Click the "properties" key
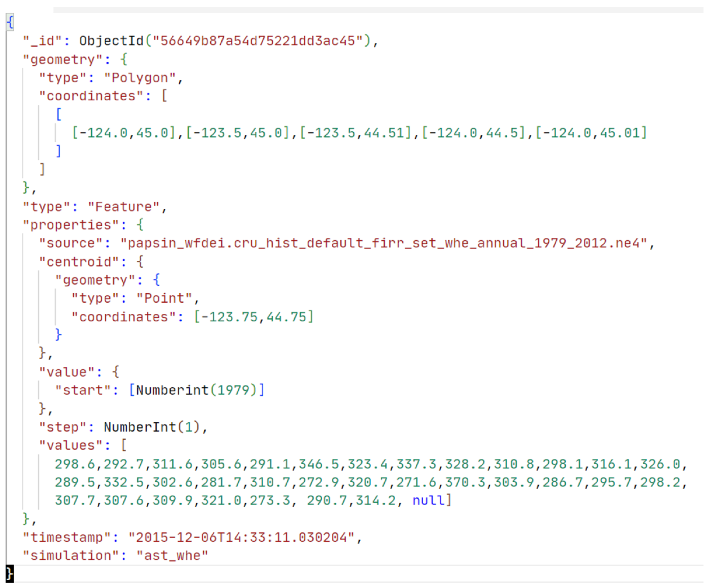712x588 pixels. pyautogui.click(x=71, y=225)
